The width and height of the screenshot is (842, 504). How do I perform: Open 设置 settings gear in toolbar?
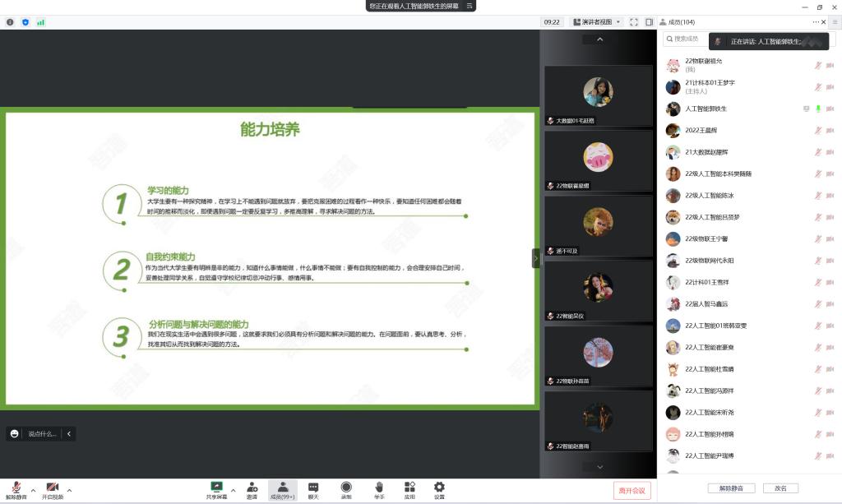pyautogui.click(x=439, y=487)
